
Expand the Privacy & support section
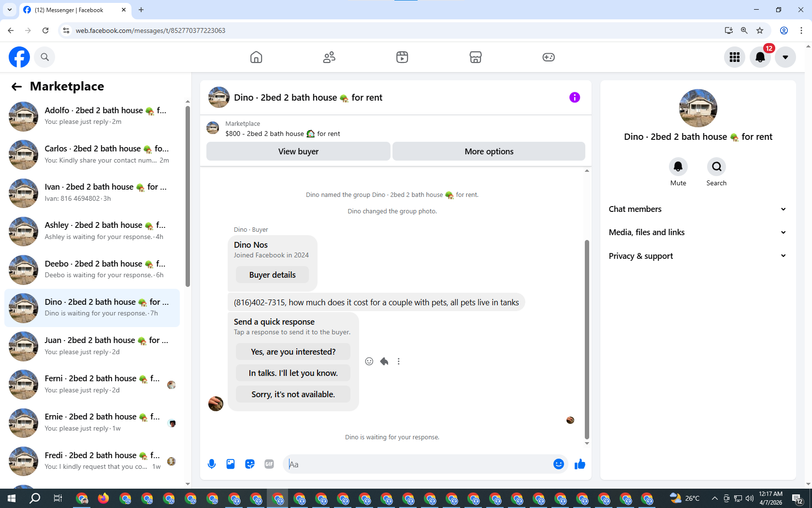697,256
